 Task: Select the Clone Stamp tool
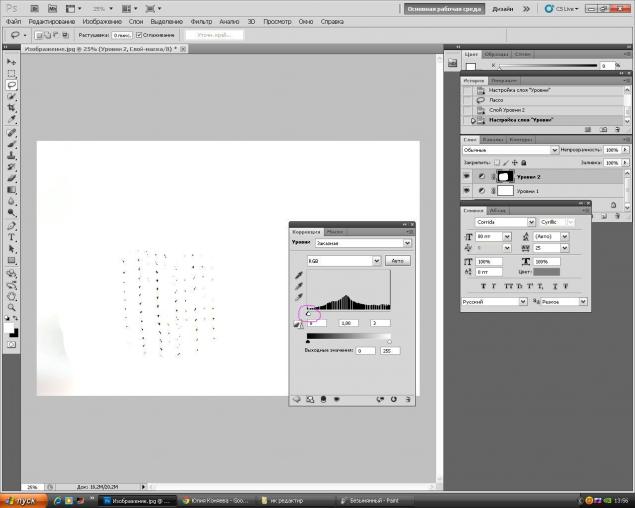pyautogui.click(x=11, y=156)
